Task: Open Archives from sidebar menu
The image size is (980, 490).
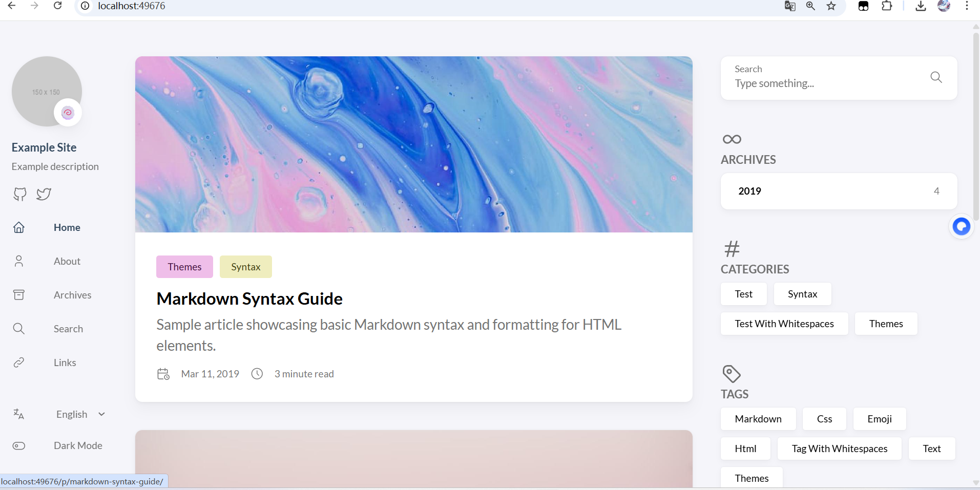Action: point(72,295)
